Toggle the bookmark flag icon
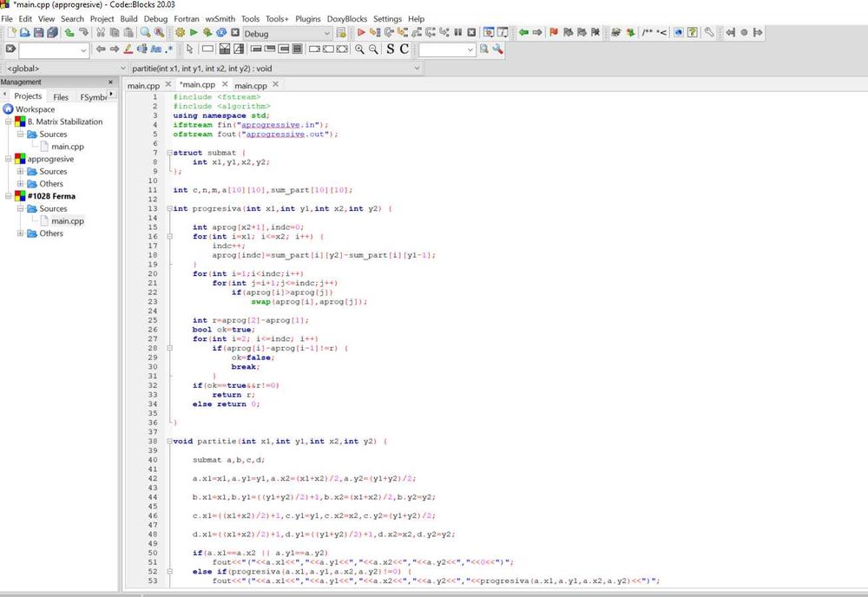The image size is (868, 597). pos(554,33)
